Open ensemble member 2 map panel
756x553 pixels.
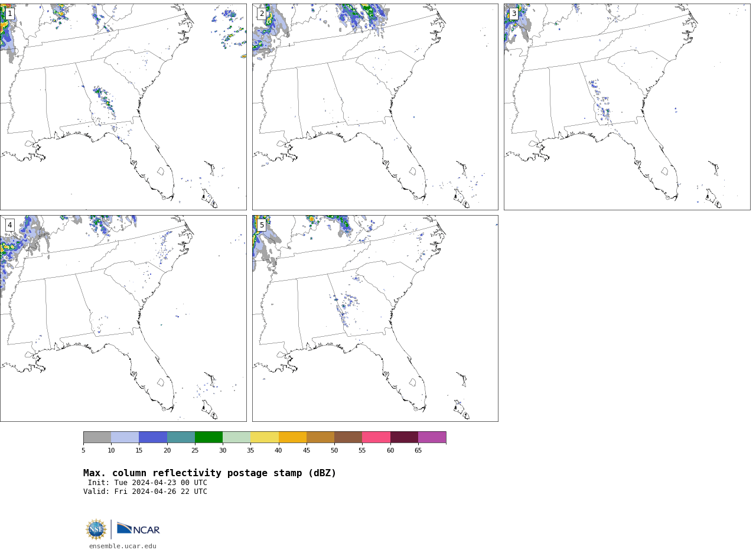click(x=375, y=107)
